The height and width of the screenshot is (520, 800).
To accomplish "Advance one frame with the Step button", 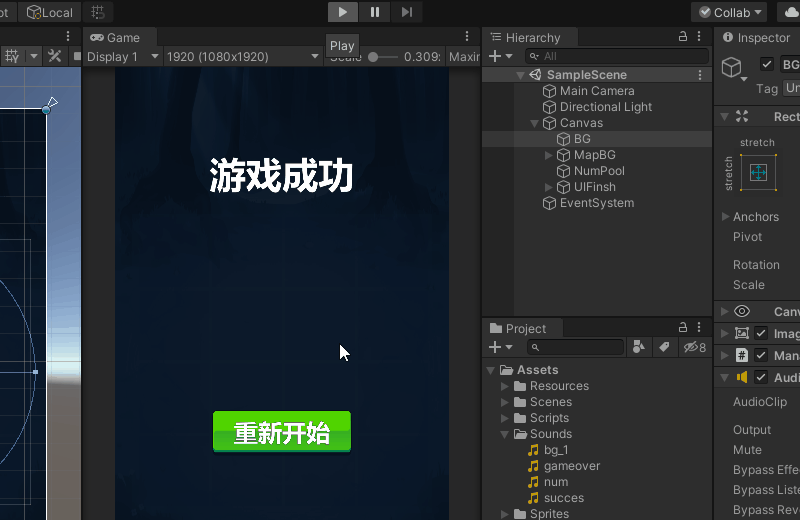I will point(406,12).
